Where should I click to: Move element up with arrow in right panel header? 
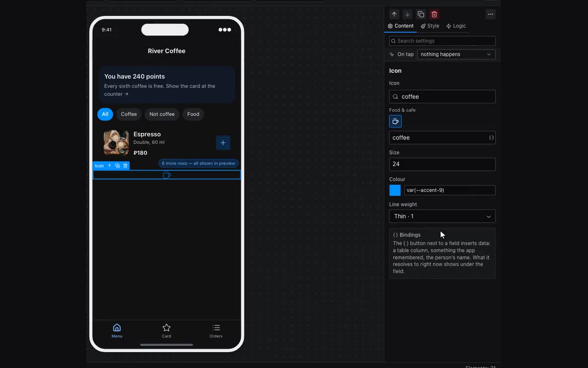click(x=394, y=14)
